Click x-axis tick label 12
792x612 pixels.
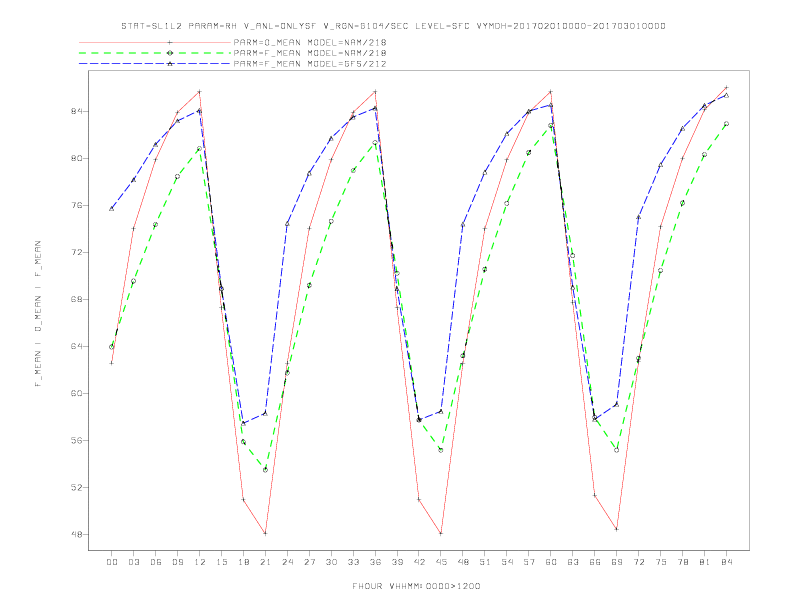(x=200, y=562)
